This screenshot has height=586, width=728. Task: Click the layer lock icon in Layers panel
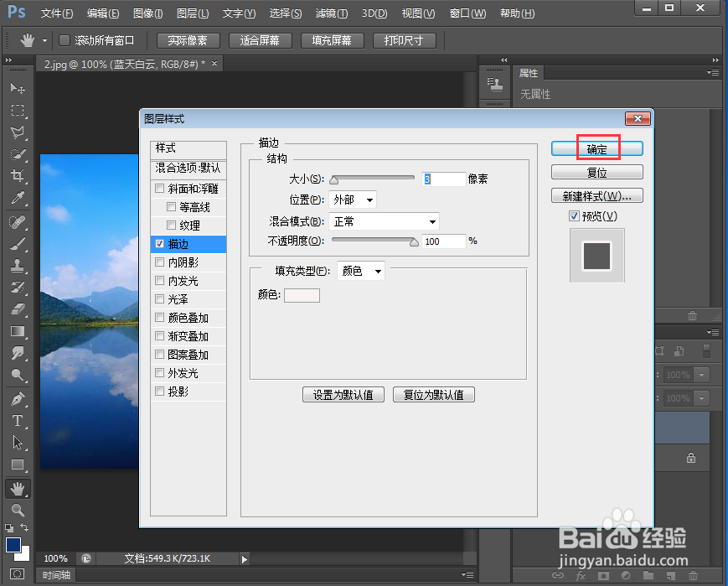[x=691, y=458]
